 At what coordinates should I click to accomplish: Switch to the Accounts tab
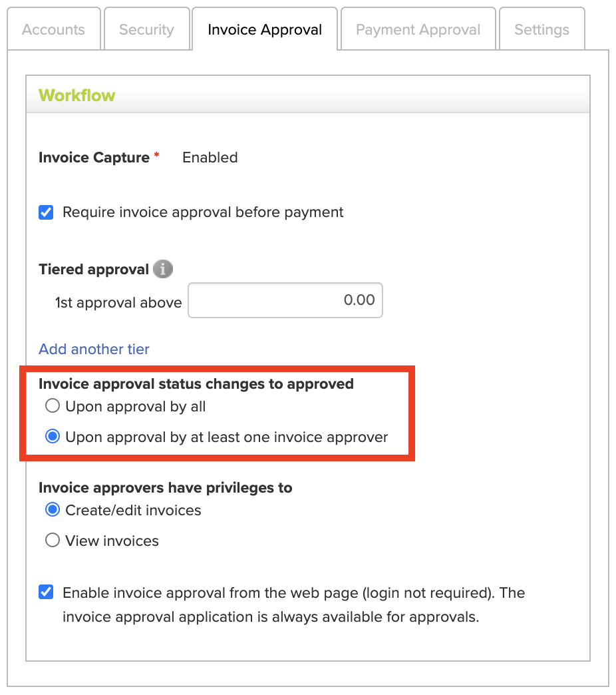tap(54, 29)
